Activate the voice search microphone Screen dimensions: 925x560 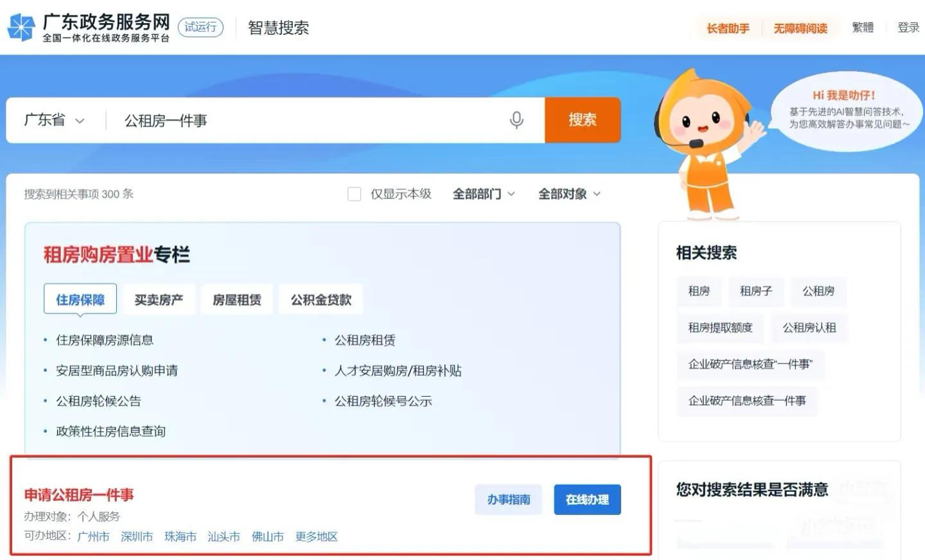(516, 120)
